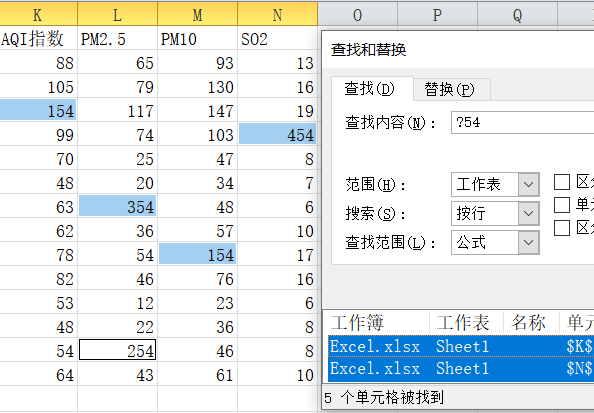Click cell 103 in PM10 column
This screenshot has width=594, height=413.
pos(198,135)
